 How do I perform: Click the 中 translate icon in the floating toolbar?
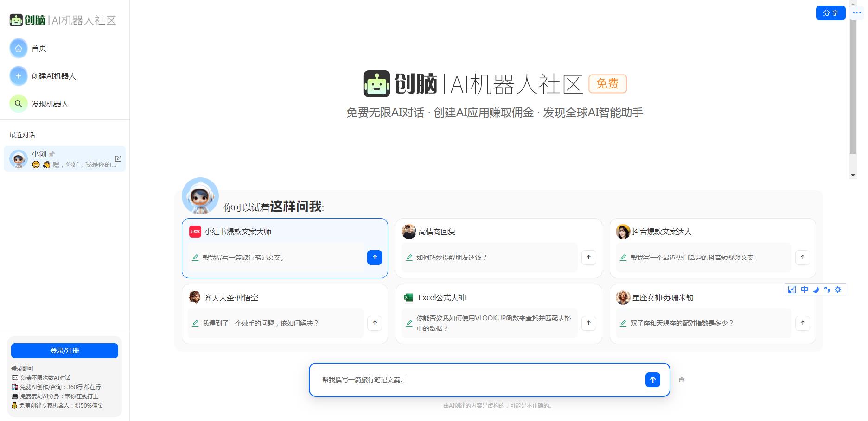pos(804,289)
